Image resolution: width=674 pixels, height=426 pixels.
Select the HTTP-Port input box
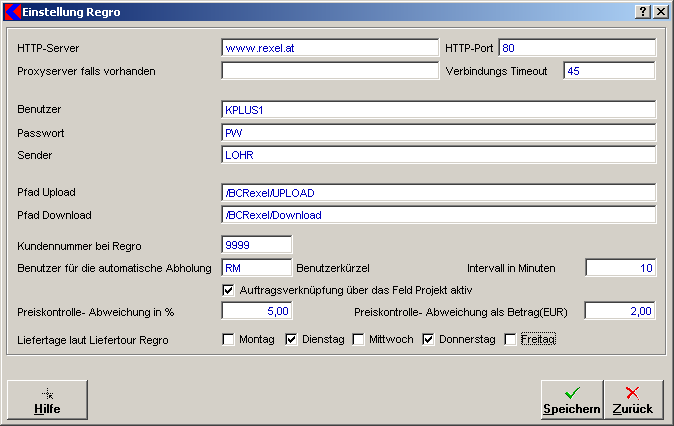tap(576, 48)
